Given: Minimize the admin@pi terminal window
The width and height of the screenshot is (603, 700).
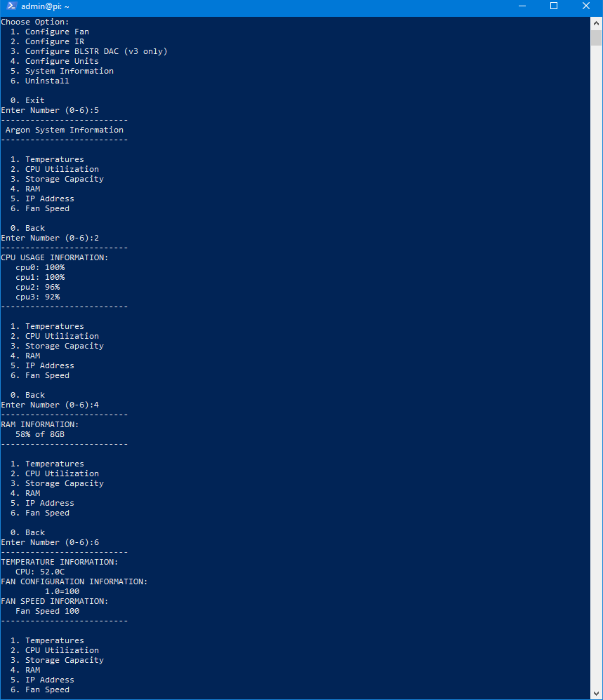Looking at the screenshot, I should click(522, 6).
